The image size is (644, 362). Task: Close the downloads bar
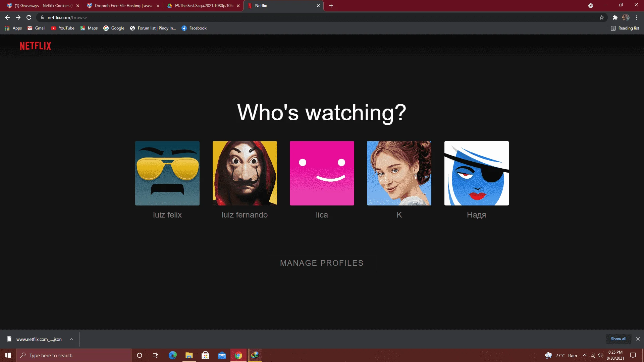(638, 339)
